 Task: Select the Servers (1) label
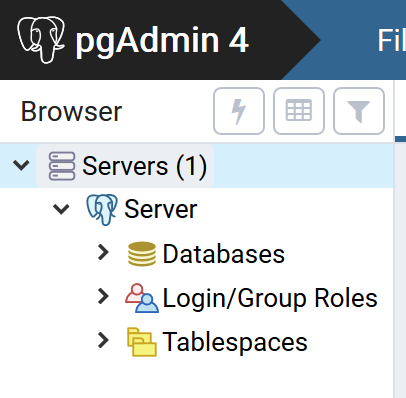click(x=145, y=166)
